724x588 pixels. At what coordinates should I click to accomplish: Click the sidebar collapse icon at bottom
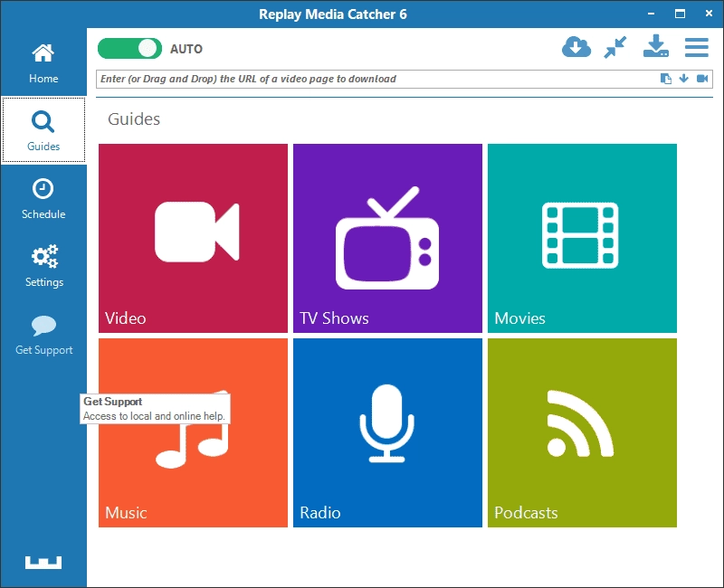click(x=43, y=562)
